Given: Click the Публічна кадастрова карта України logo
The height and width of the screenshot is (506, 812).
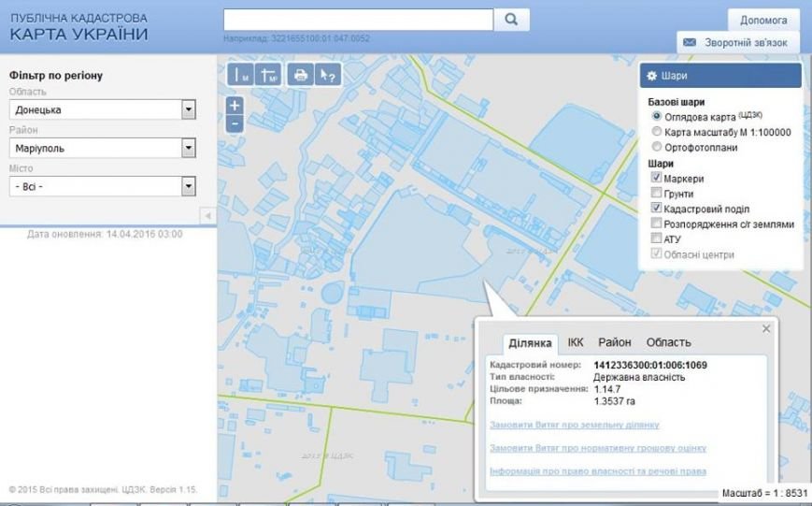Looking at the screenshot, I should [78, 27].
